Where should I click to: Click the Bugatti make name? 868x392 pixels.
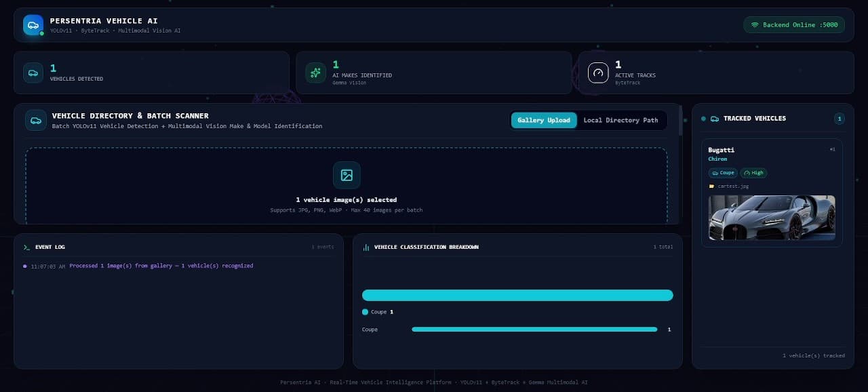pyautogui.click(x=721, y=150)
